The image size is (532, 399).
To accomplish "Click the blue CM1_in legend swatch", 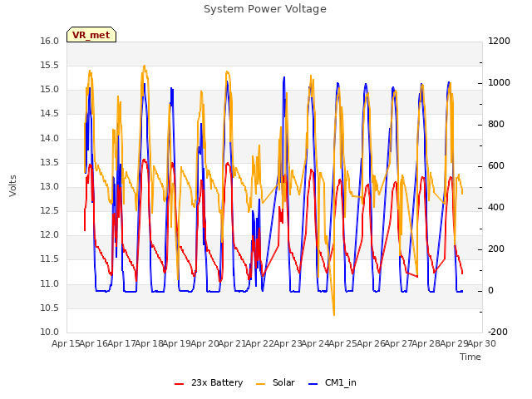I will tap(313, 384).
